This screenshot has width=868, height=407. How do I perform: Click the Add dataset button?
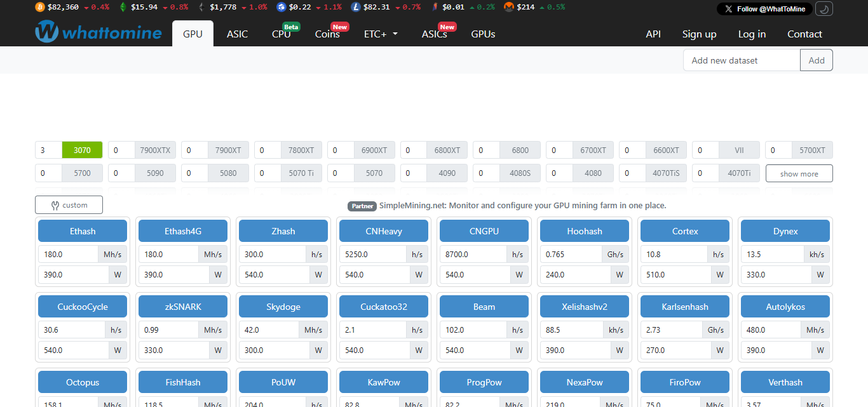(x=817, y=60)
